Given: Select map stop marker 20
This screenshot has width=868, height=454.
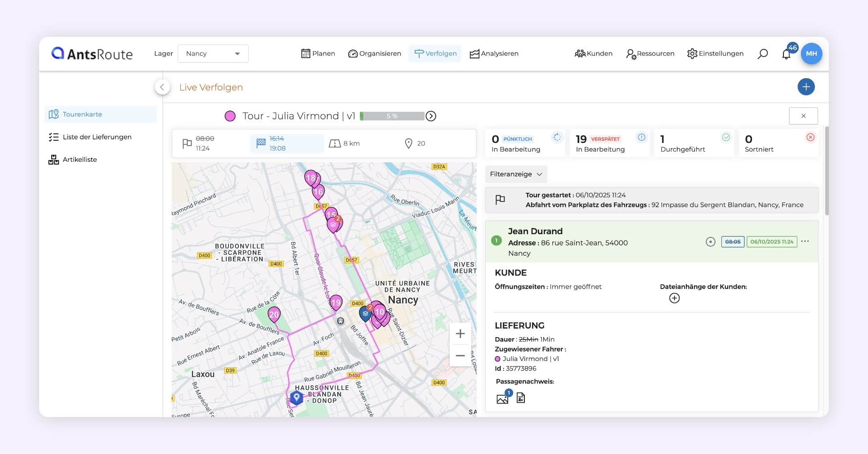Looking at the screenshot, I should (274, 314).
